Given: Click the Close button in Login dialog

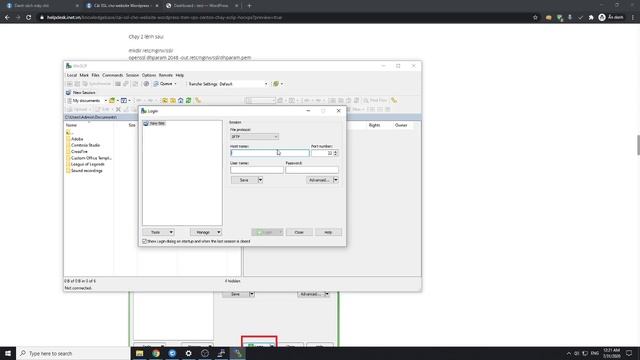Looking at the screenshot, I should [299, 232].
